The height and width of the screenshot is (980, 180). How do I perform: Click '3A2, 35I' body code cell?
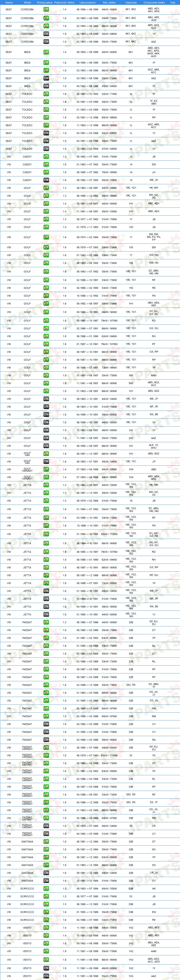(131, 685)
